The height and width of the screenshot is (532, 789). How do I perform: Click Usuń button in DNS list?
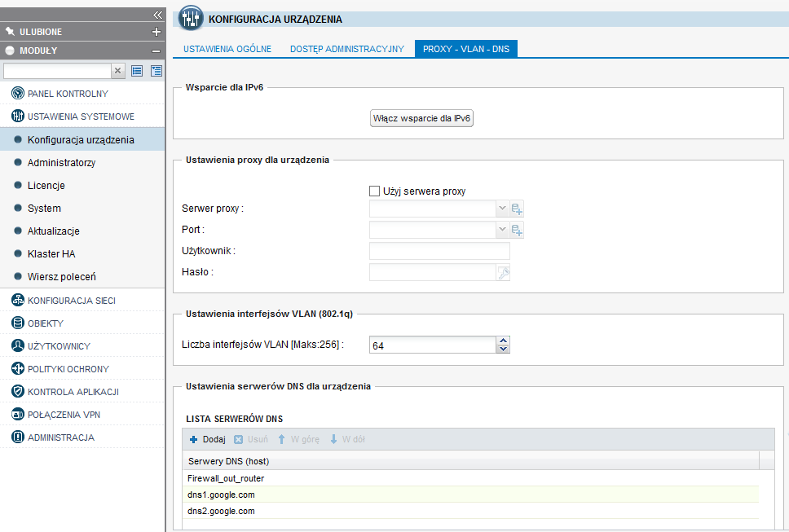(251, 439)
